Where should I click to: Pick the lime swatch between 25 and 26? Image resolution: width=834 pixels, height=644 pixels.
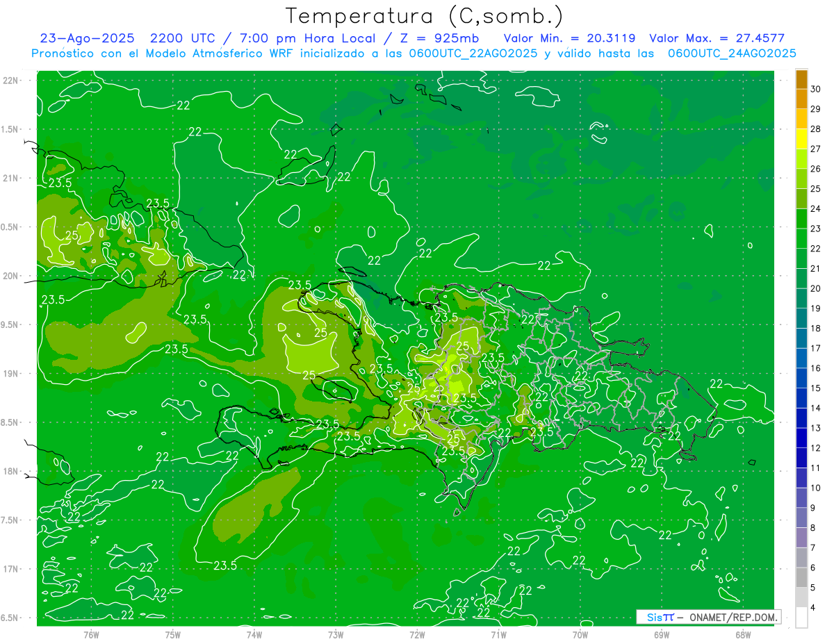click(801, 179)
